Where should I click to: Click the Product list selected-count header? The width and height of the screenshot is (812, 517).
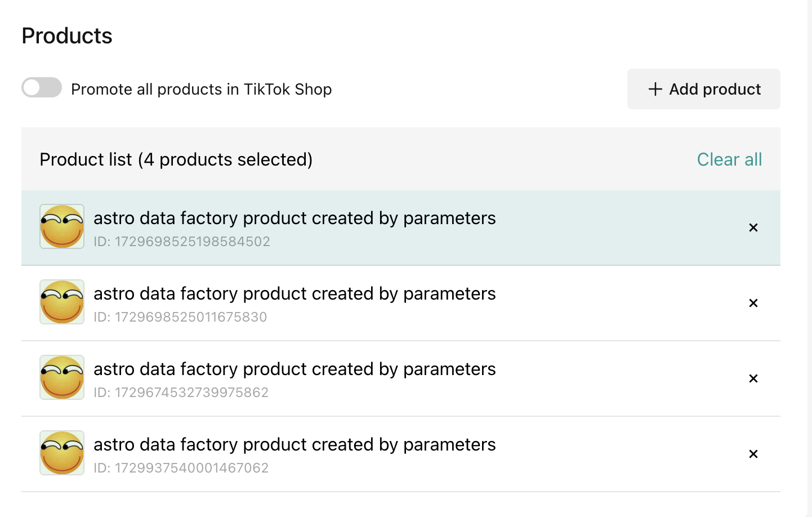pos(176,159)
